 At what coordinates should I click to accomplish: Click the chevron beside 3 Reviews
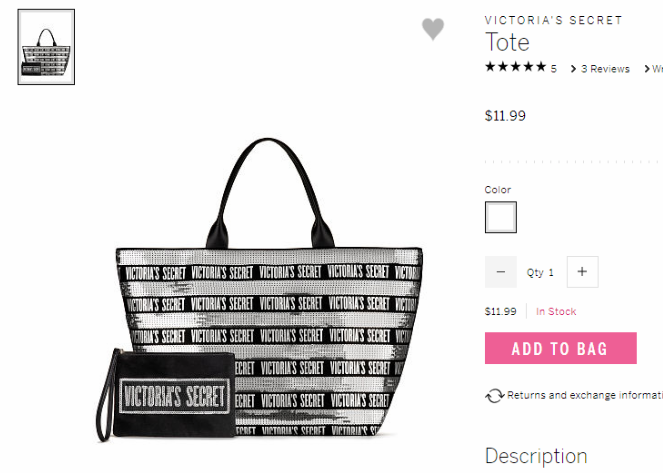tap(574, 69)
